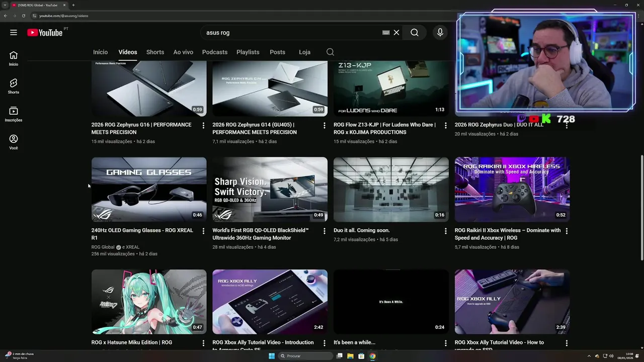Open the Ao vivo channel tab
Viewport: 644px width, 362px height.
pos(183,52)
